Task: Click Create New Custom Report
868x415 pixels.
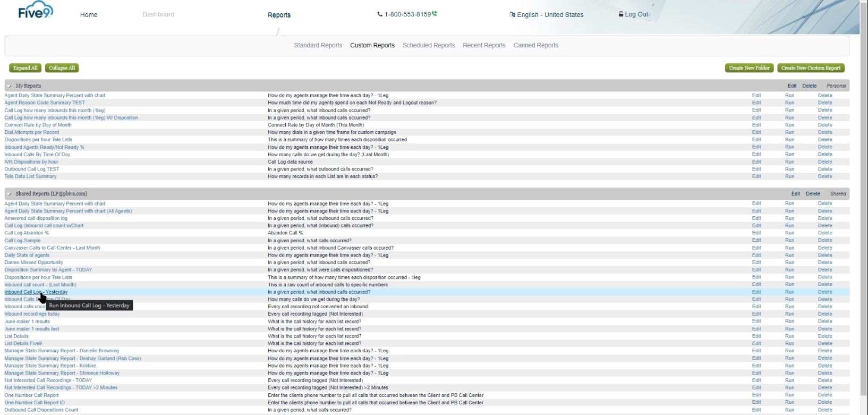Action: (x=811, y=68)
